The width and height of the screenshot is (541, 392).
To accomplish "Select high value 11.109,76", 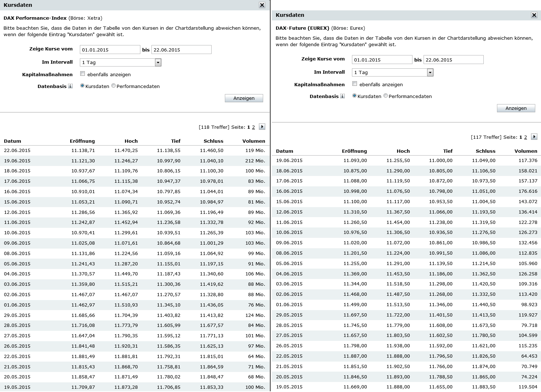I will tap(126, 171).
